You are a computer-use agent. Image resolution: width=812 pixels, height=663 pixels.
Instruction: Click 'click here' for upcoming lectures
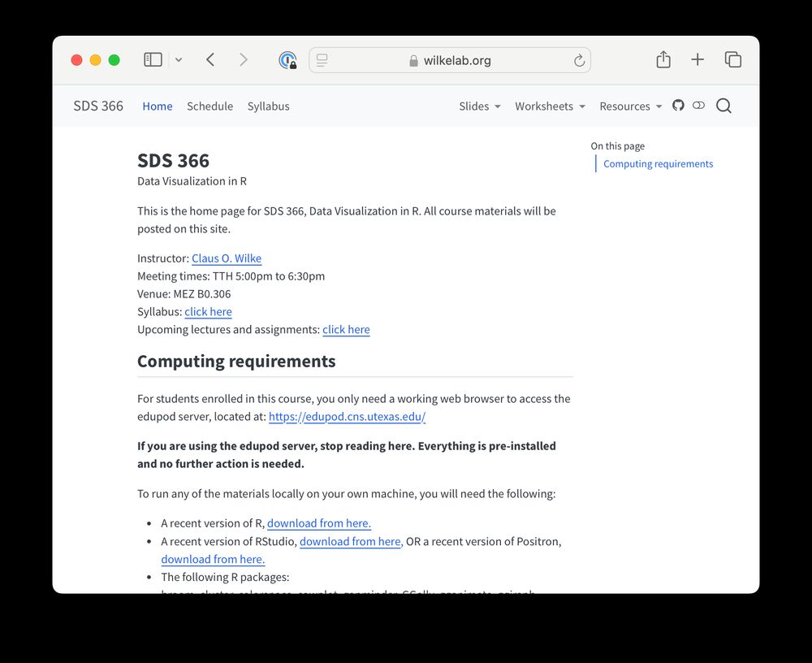tap(346, 329)
